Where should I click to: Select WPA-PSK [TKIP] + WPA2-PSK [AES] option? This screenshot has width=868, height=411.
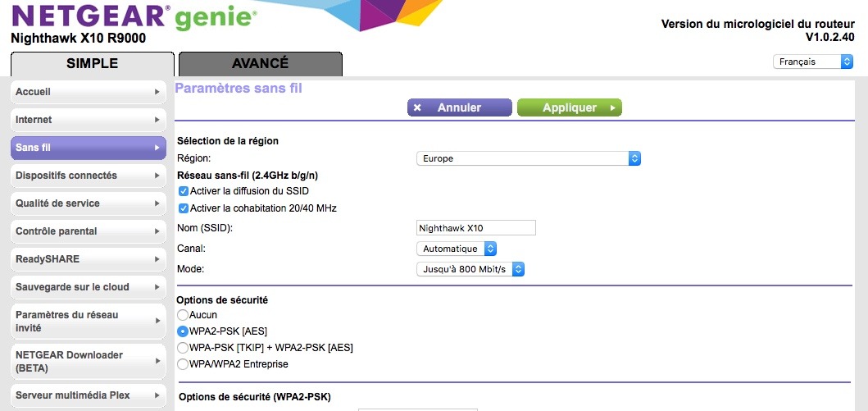pyautogui.click(x=182, y=348)
